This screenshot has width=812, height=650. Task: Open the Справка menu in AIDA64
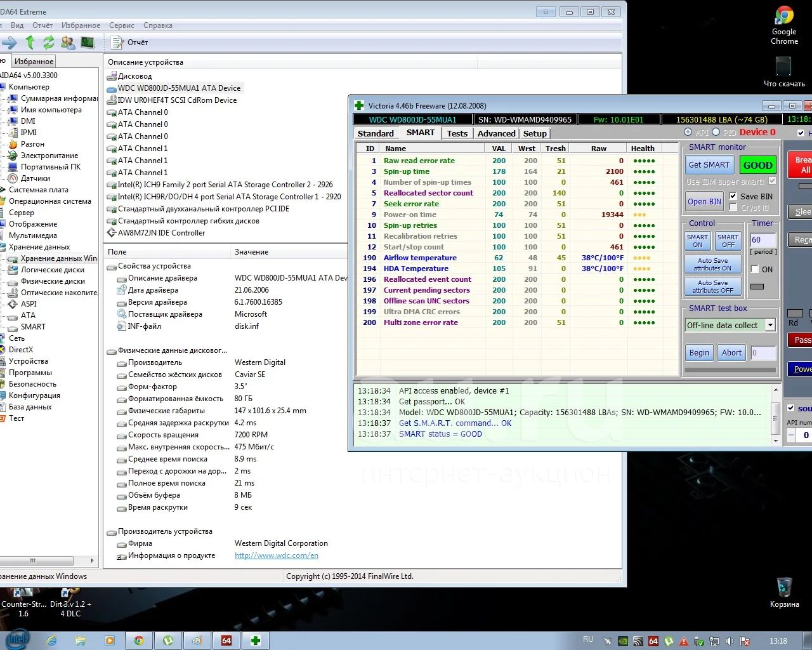(158, 25)
